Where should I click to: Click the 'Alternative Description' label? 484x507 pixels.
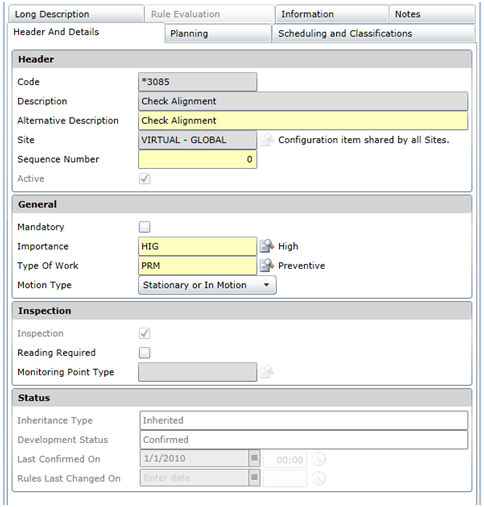68,121
